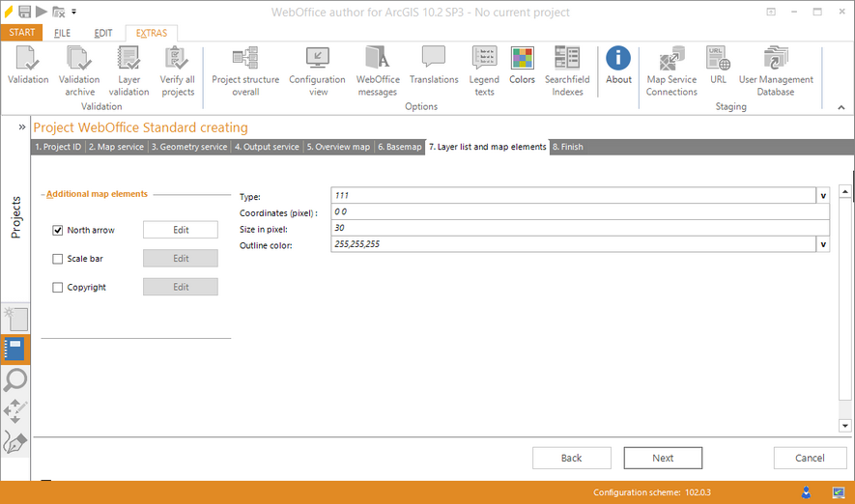855x504 pixels.
Task: Click the Coordinates (pixel) input field
Action: click(581, 211)
